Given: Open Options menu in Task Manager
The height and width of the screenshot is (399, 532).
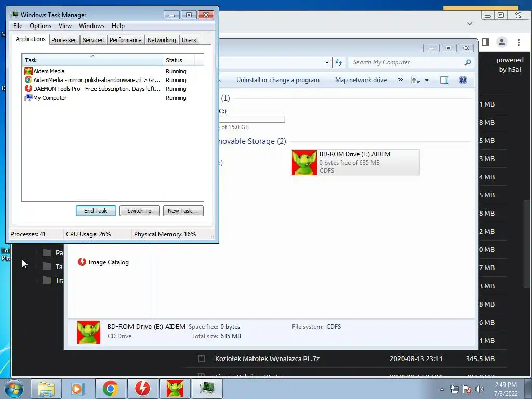Looking at the screenshot, I should pyautogui.click(x=41, y=26).
